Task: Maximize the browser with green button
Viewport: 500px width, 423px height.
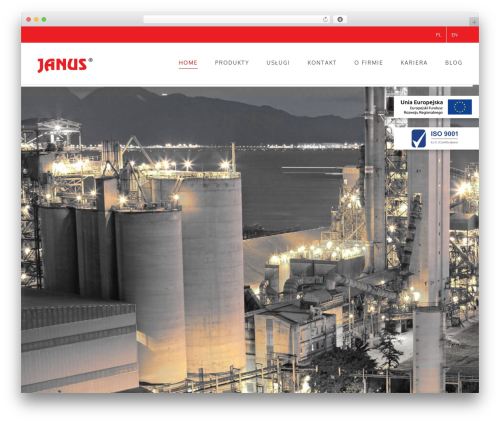Action: click(x=44, y=19)
